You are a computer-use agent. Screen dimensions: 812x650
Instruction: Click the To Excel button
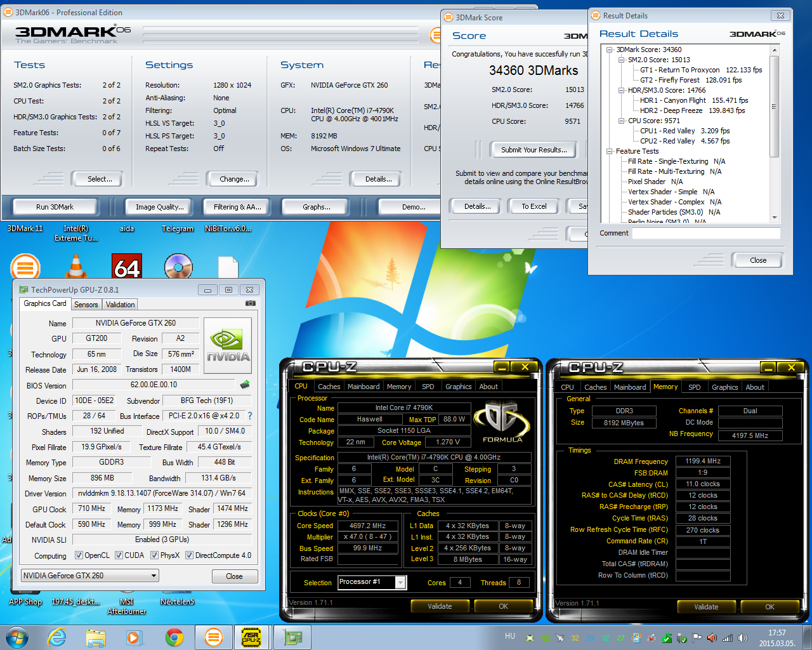point(534,206)
